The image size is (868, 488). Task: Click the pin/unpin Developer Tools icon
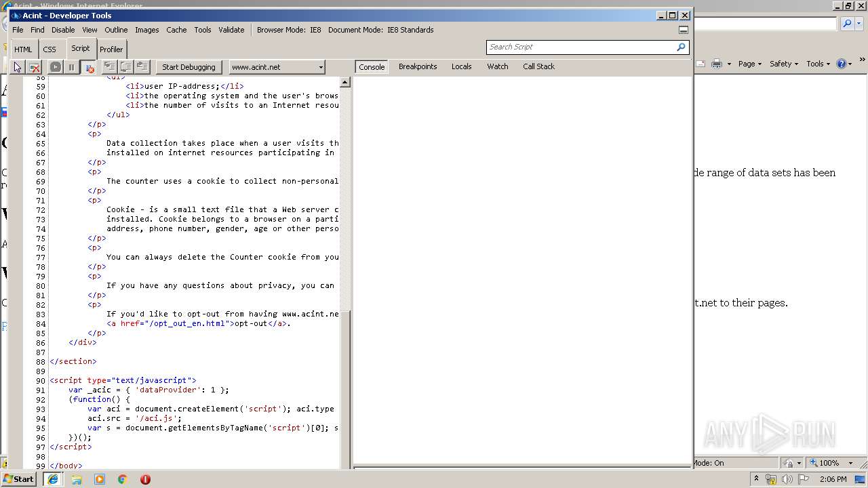pos(684,30)
